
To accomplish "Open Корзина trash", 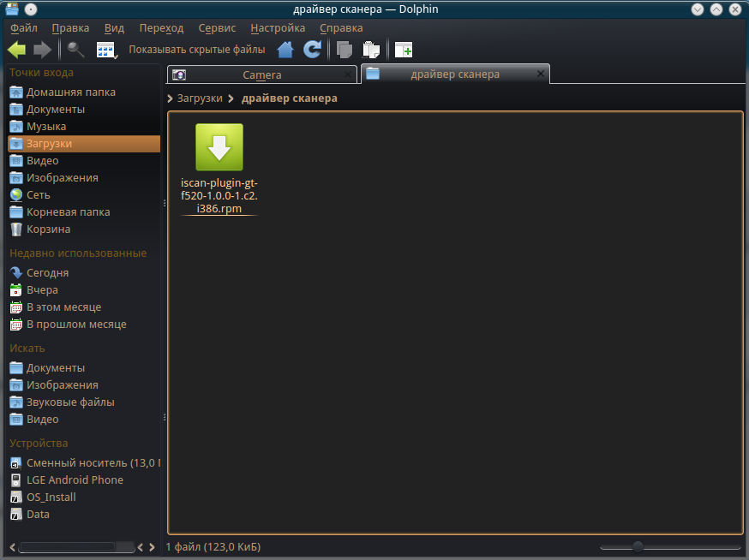I will pos(84,229).
